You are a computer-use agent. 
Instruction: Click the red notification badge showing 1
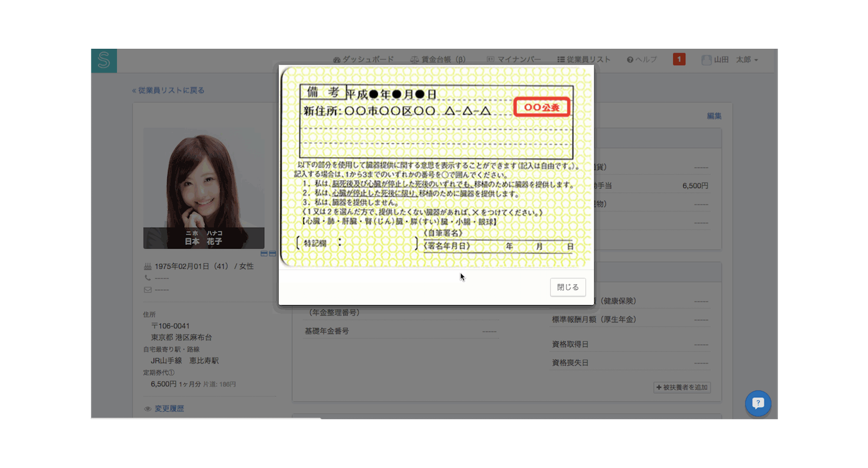[679, 58]
